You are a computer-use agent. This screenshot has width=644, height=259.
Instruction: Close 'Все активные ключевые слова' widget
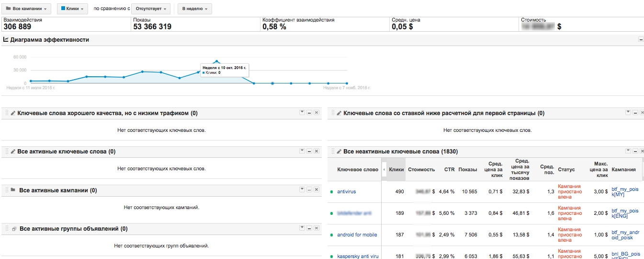click(316, 151)
